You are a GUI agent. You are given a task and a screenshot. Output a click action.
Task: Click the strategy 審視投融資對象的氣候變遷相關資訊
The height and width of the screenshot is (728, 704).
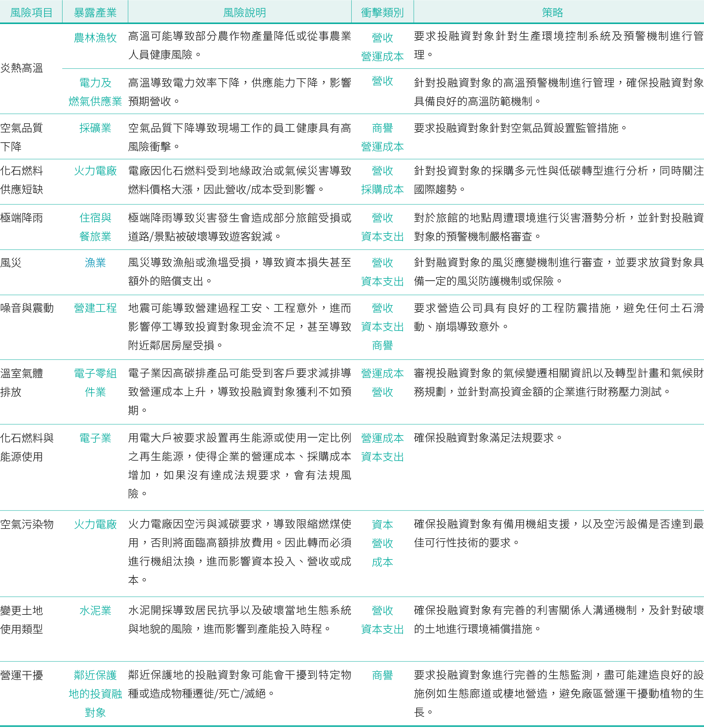tap(559, 382)
